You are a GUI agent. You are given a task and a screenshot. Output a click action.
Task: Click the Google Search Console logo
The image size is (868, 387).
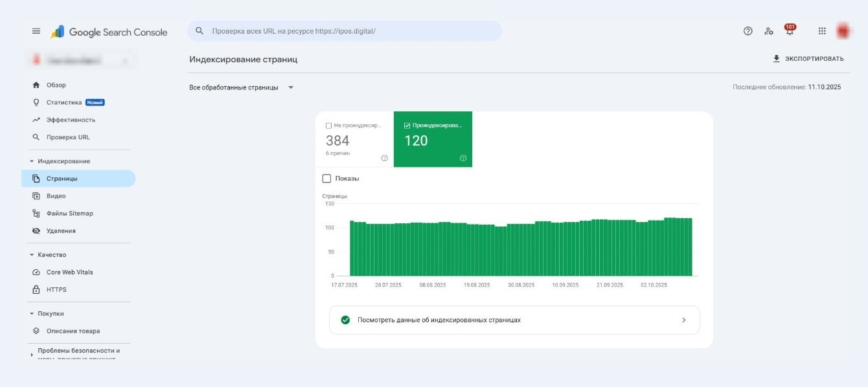[109, 32]
